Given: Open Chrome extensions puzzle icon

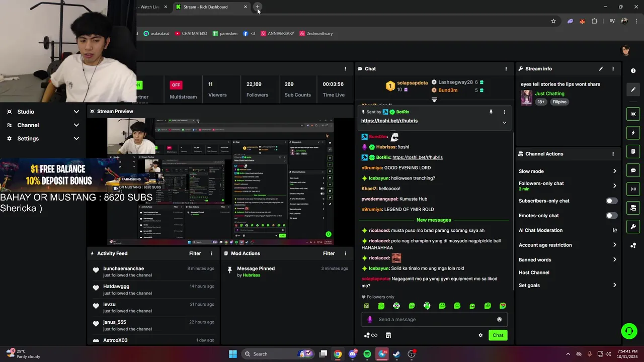Looking at the screenshot, I should pyautogui.click(x=595, y=21).
